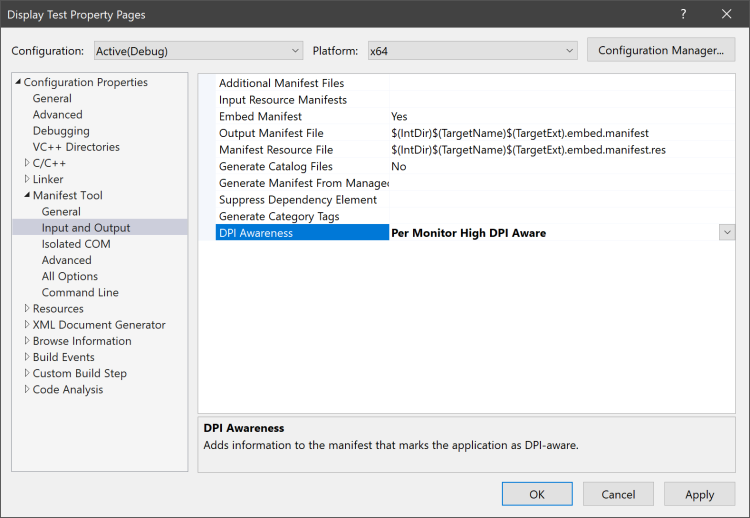Click the Help question mark icon
The image size is (750, 518).
tap(683, 14)
